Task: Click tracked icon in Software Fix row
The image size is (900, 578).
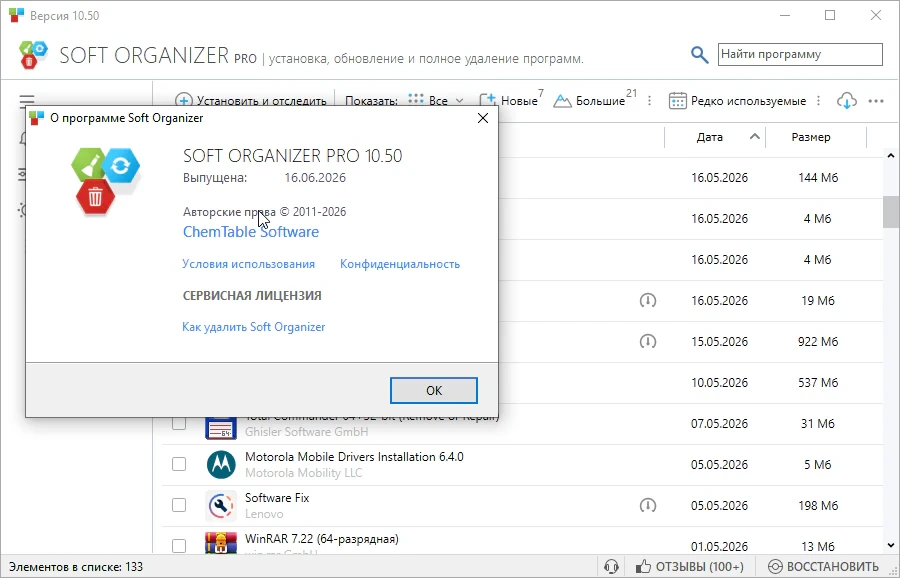Action: click(648, 505)
